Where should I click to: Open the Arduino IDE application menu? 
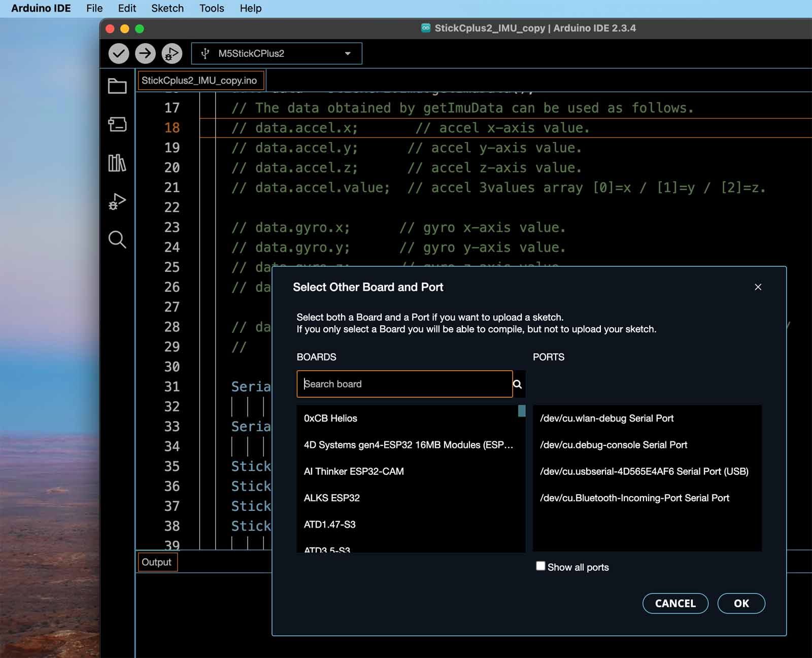pyautogui.click(x=41, y=8)
